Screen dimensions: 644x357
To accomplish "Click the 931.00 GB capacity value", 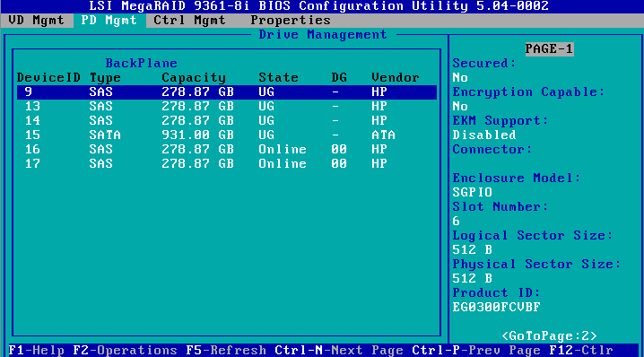I will tap(197, 135).
